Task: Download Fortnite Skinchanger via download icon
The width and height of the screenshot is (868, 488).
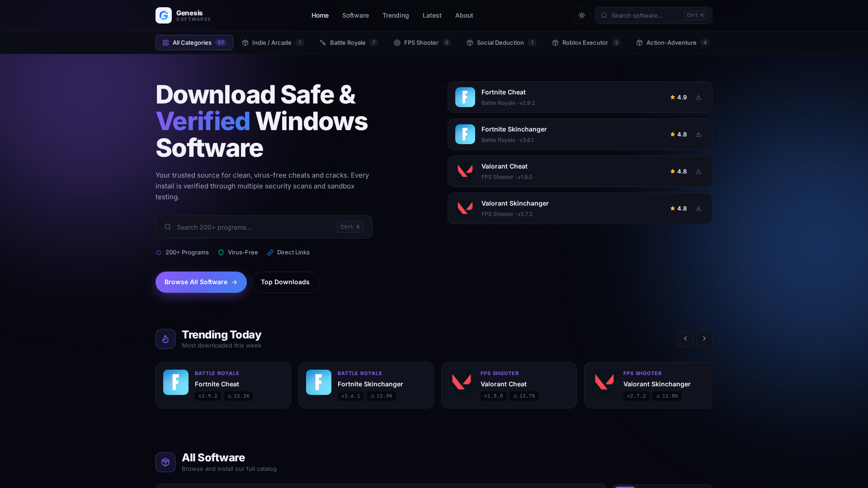Action: click(x=698, y=134)
